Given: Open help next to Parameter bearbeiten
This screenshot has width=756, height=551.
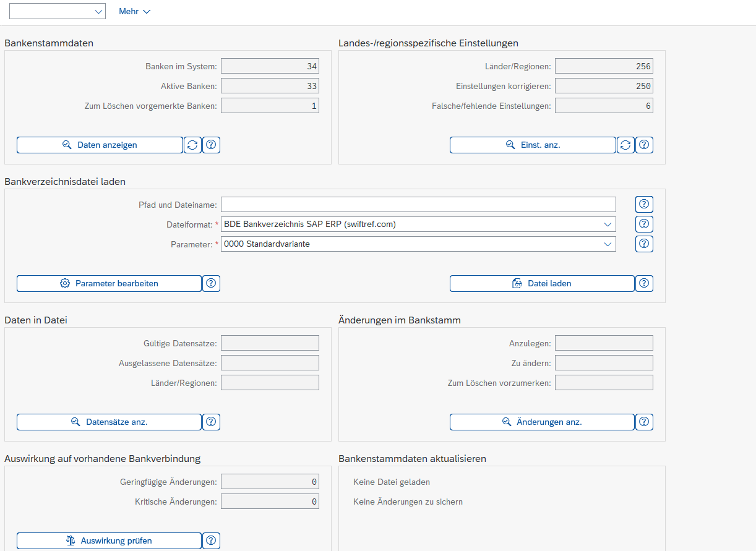Looking at the screenshot, I should [211, 283].
